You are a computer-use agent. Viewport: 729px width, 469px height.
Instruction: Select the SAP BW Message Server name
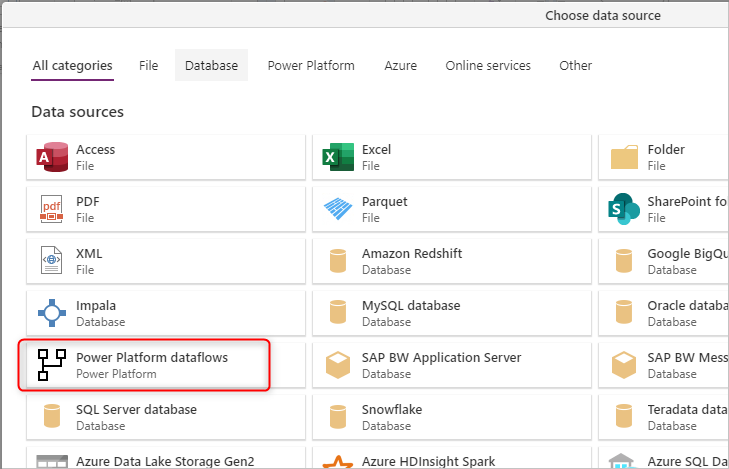coord(687,357)
